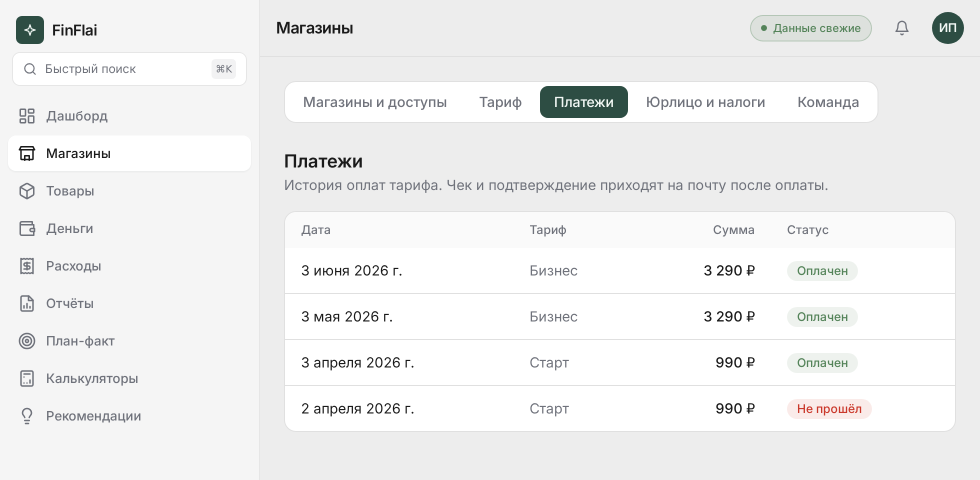Click the search magnifier icon
This screenshot has width=980, height=480.
coord(30,69)
